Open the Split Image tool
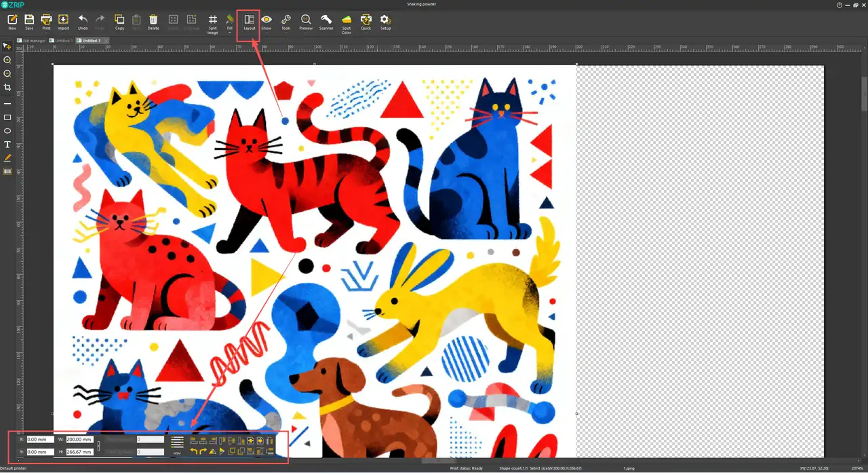This screenshot has width=868, height=473. (x=212, y=24)
